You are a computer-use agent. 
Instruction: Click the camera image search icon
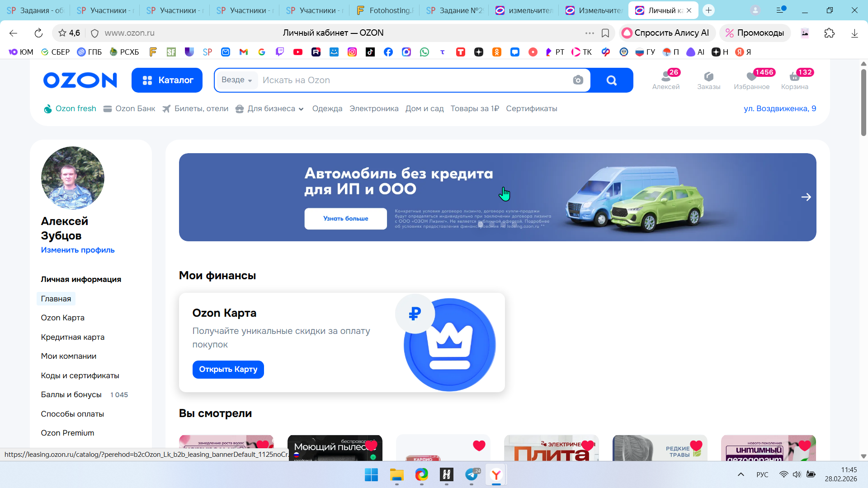coord(578,80)
